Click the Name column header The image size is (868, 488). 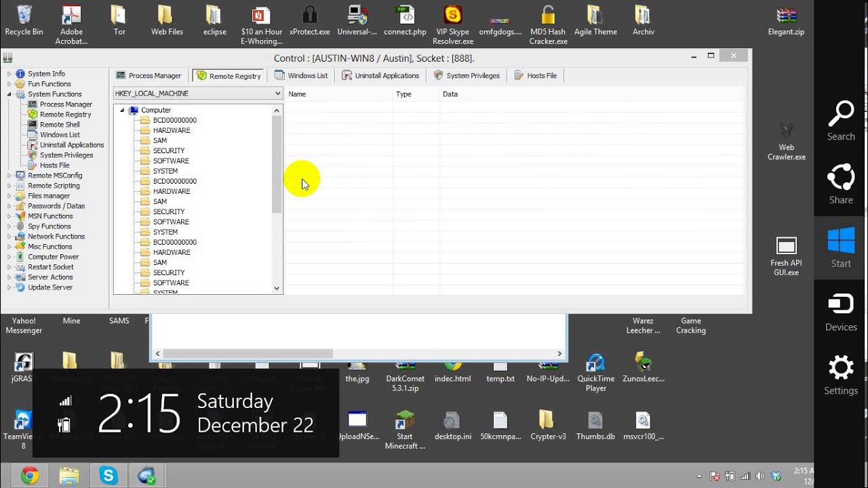tap(340, 94)
